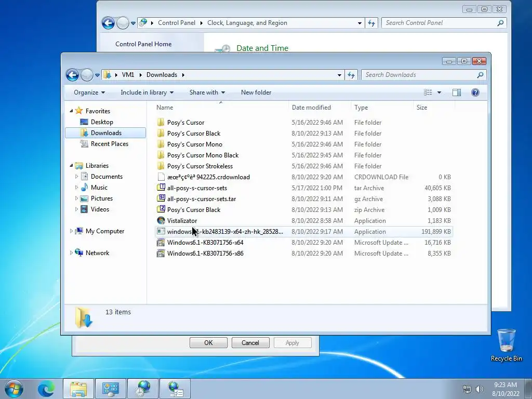Open address bar history dropdown in Downloads
The width and height of the screenshot is (532, 399).
pyautogui.click(x=339, y=75)
